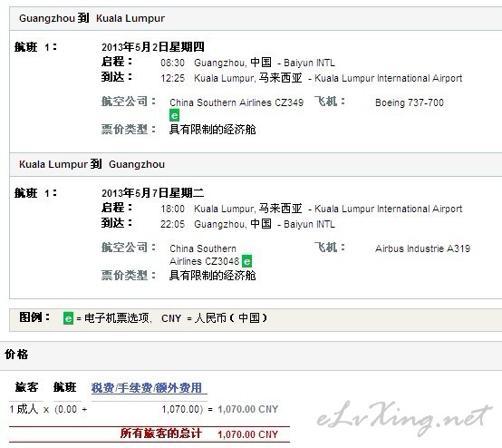Viewport: 502px width, 448px height.
Task: Click the date 2013年5月2日星期四
Action: pyautogui.click(x=153, y=47)
